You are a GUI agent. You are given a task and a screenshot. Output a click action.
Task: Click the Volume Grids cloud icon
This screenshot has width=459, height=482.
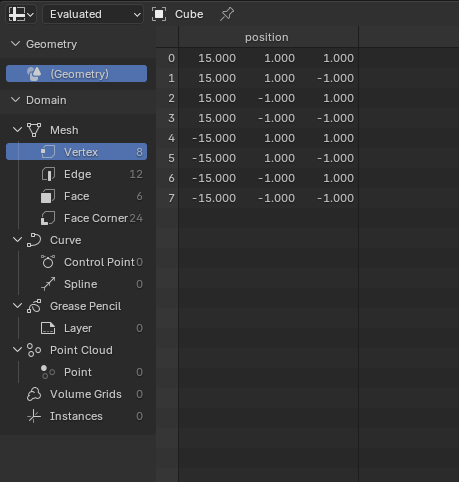tap(34, 394)
